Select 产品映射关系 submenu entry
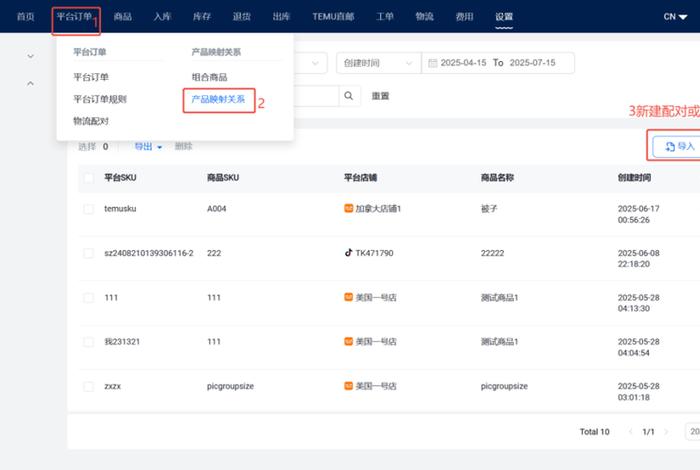700x470 pixels. pos(218,99)
